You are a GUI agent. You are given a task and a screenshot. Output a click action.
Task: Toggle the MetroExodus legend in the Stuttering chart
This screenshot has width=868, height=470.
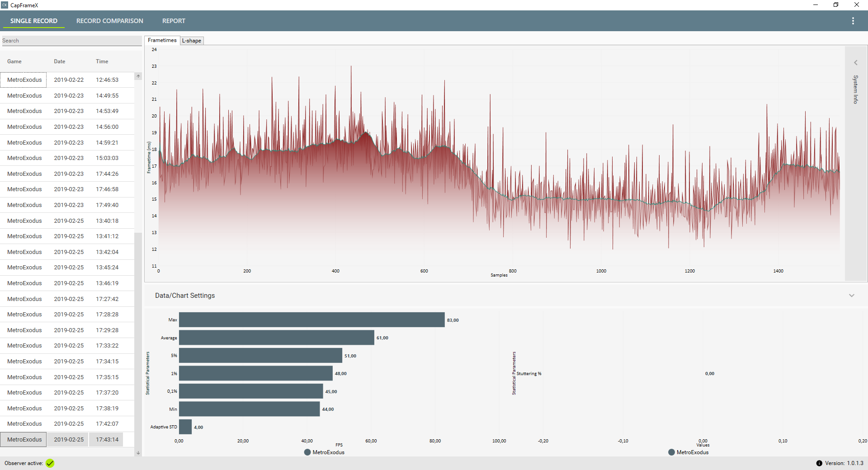(x=689, y=452)
